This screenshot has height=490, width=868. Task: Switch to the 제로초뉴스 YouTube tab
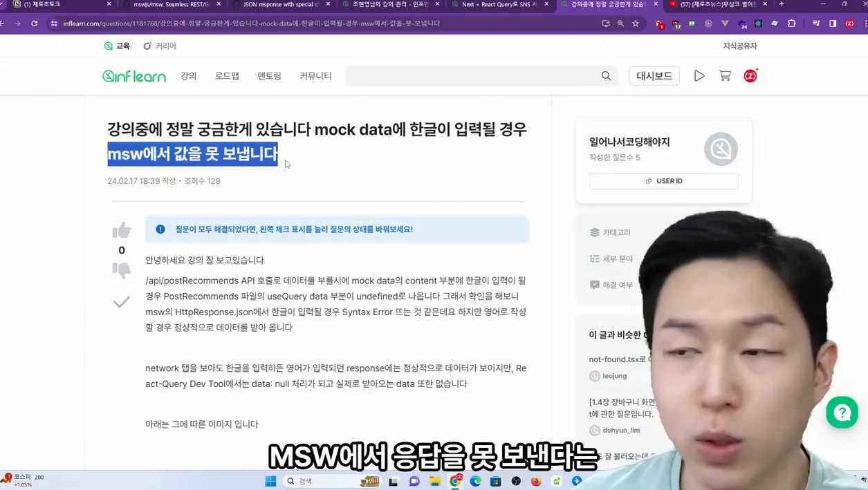point(718,4)
